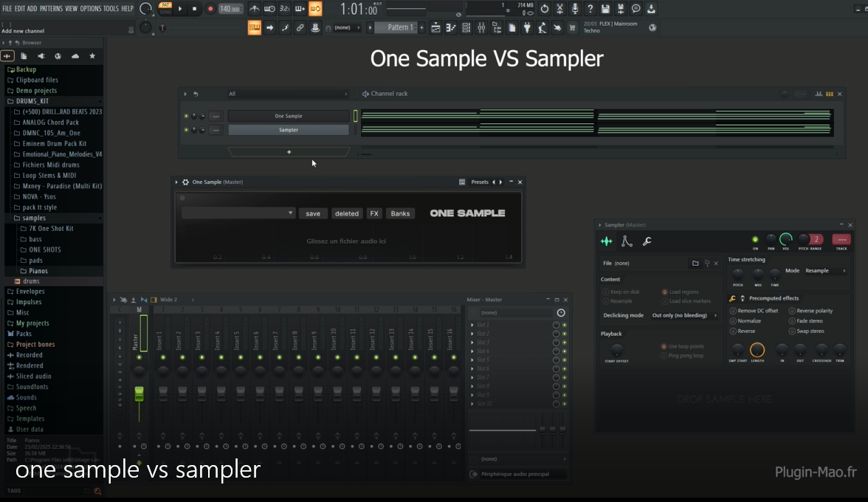Open the Mixer from the top toolbar
Viewport: 868px width, 502px height.
click(482, 27)
